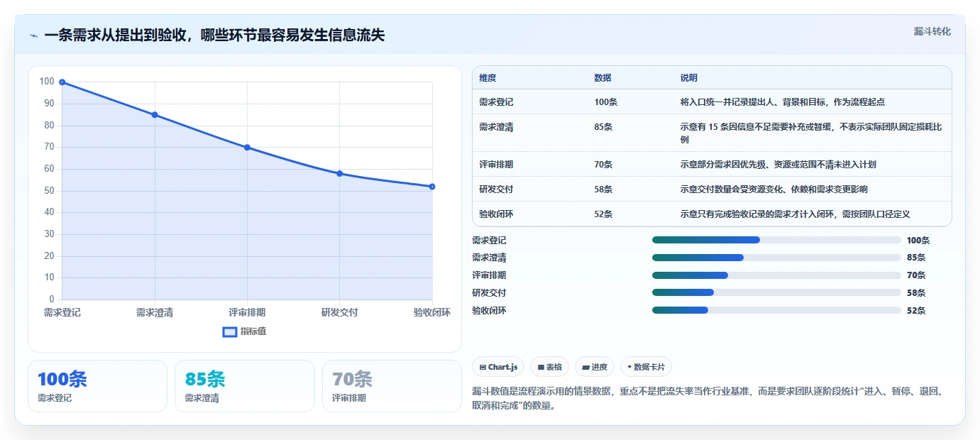Image resolution: width=980 pixels, height=440 pixels.
Task: Click the chart point for 需求登记
Action: 62,82
